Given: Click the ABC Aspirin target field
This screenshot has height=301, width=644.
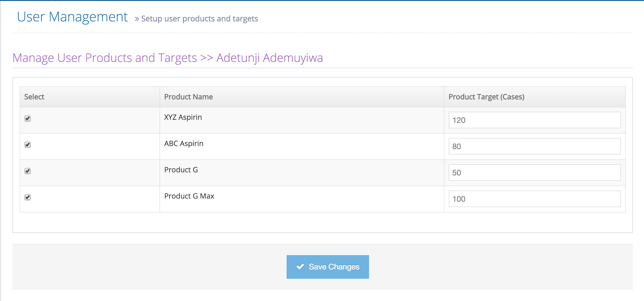Looking at the screenshot, I should [534, 146].
